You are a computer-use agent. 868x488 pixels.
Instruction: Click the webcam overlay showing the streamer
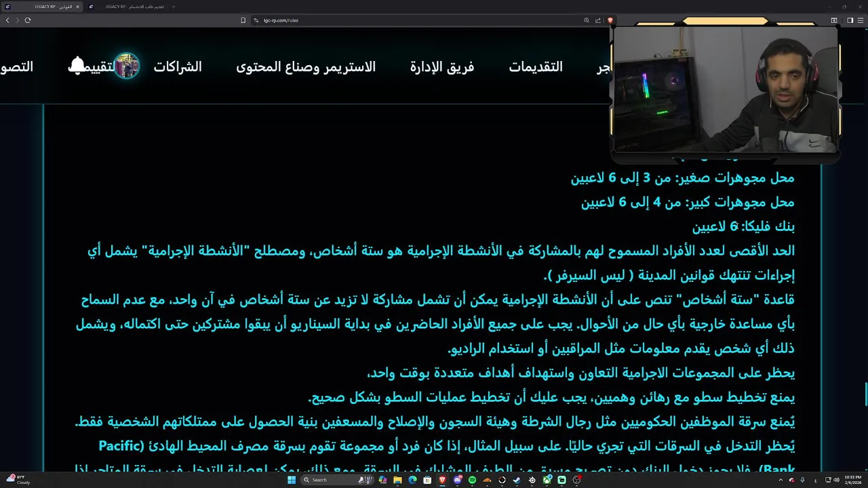click(726, 89)
